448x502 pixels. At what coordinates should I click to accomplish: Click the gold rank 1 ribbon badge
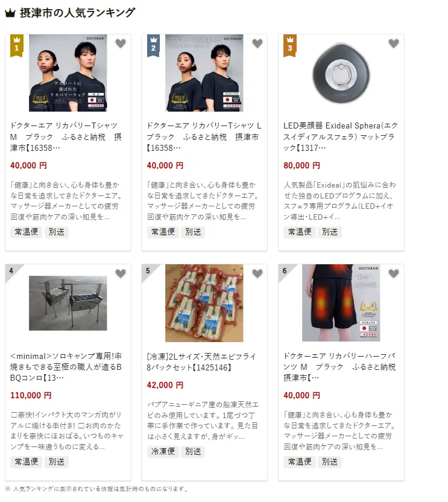click(x=17, y=46)
